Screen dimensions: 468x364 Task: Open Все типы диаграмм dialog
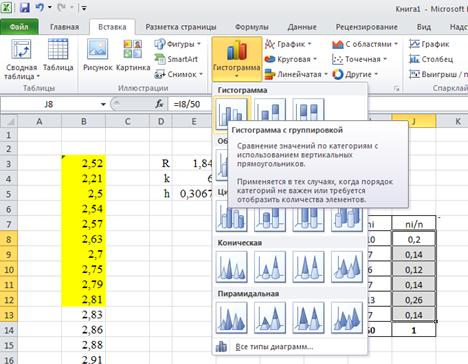tap(290, 347)
